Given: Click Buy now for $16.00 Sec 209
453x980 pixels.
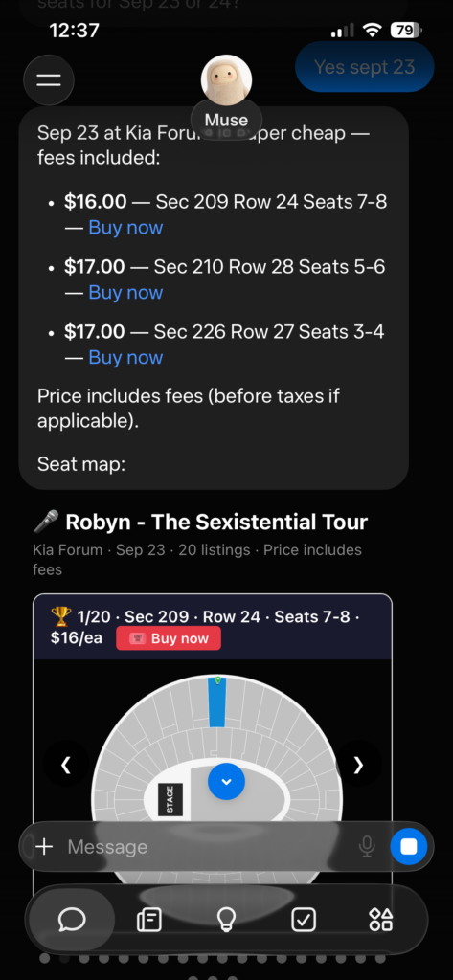Looking at the screenshot, I should point(125,228).
